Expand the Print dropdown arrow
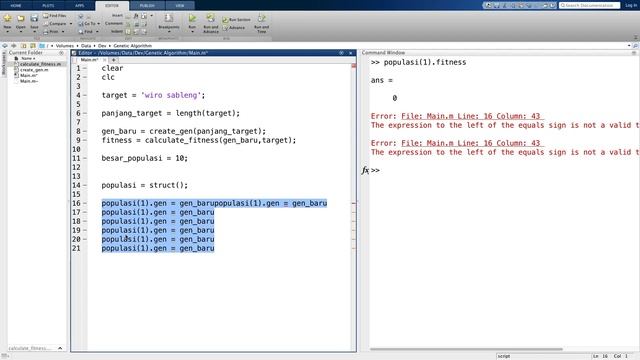The image size is (640, 360). (63, 31)
